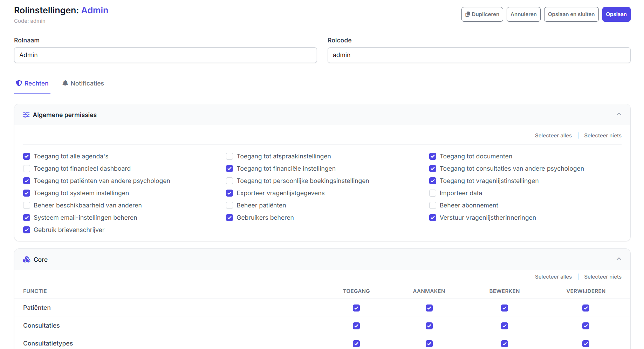Toggle Bewerken checkbox for Patiënten
Image resolution: width=644 pixels, height=349 pixels.
point(505,308)
